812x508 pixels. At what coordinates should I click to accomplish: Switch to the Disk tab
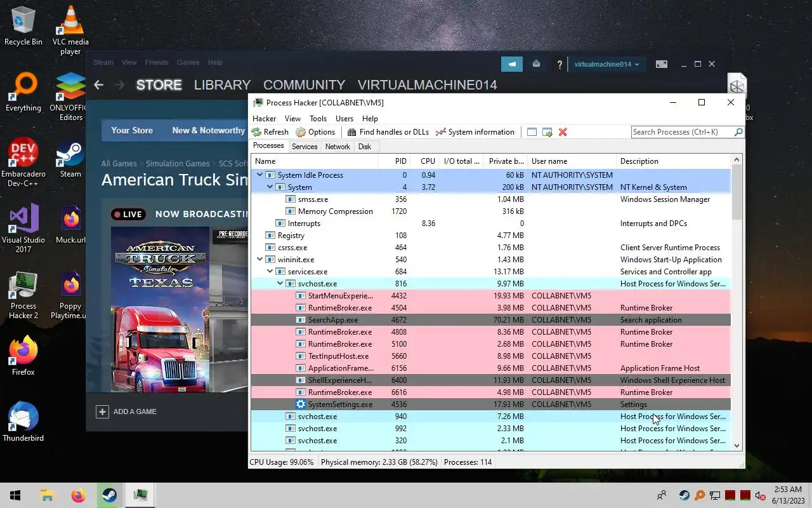point(365,147)
